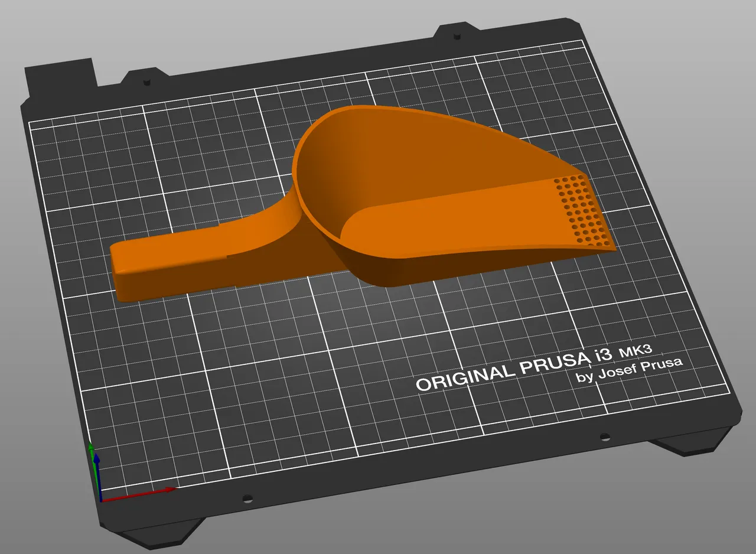This screenshot has width=756, height=554.
Task: Click the bottom-right bed mounting hole
Action: [604, 437]
